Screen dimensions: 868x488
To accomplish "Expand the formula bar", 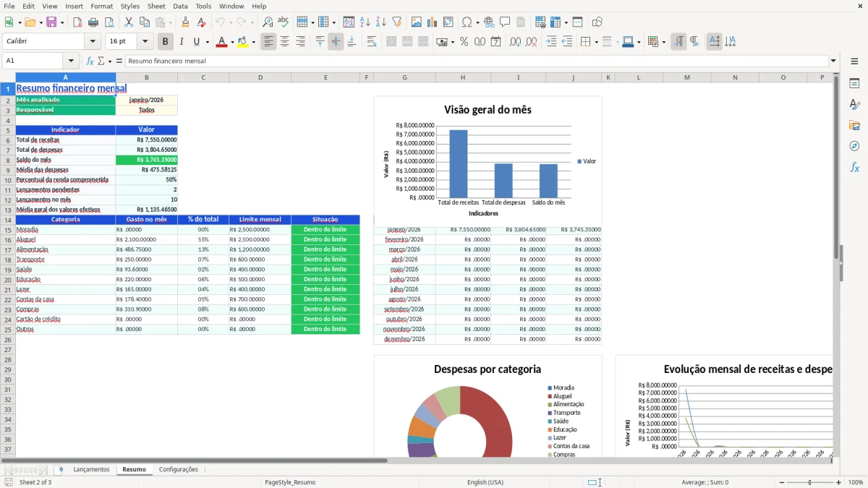I will coord(833,61).
